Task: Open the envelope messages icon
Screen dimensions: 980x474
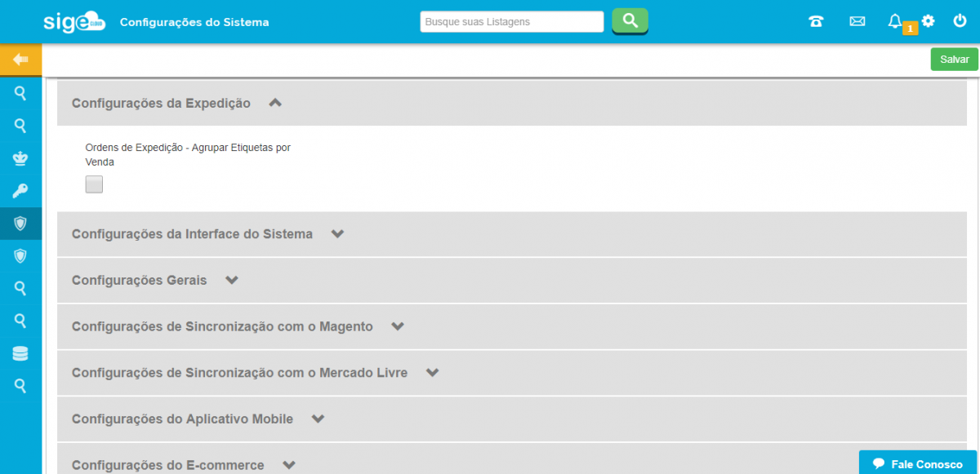Action: click(x=857, y=21)
